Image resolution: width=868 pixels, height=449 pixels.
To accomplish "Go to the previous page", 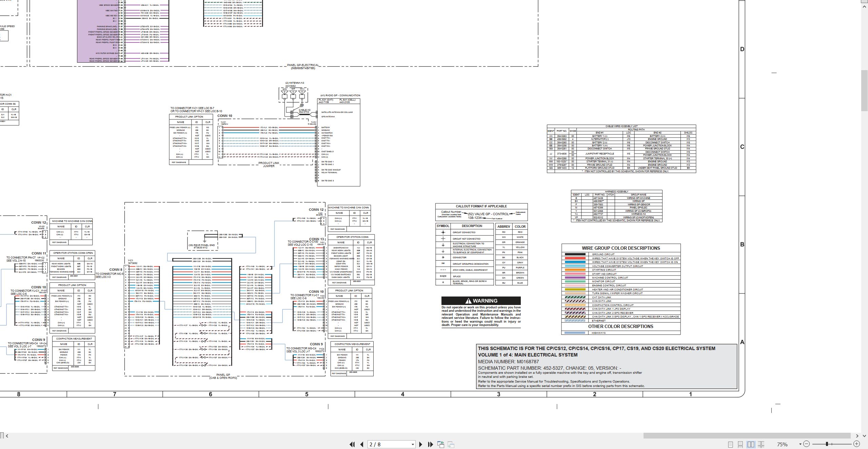I will [x=362, y=444].
